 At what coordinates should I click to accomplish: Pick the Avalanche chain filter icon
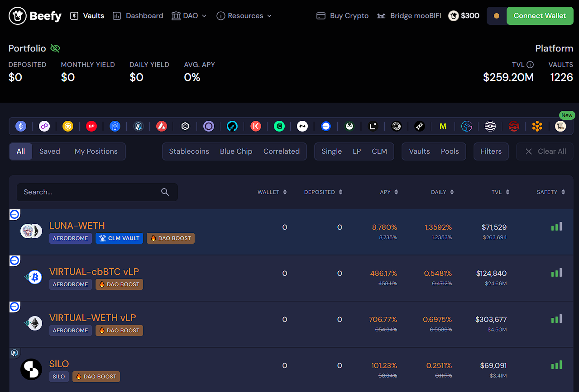162,126
